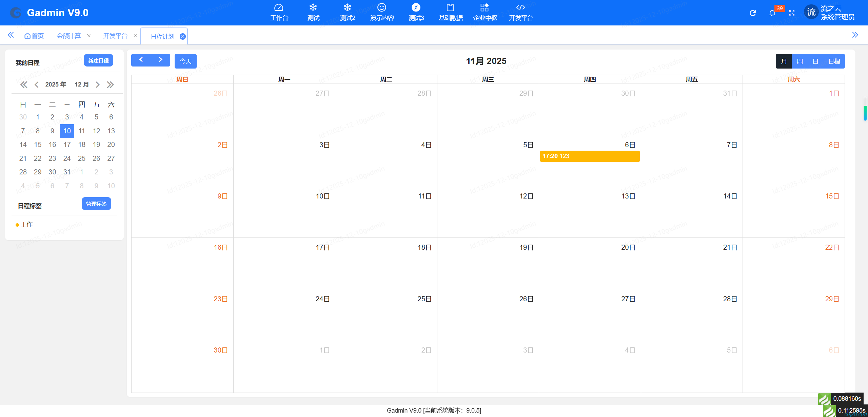Click the orange dot beside 工作 tag
Image resolution: width=868 pixels, height=417 pixels.
point(17,225)
